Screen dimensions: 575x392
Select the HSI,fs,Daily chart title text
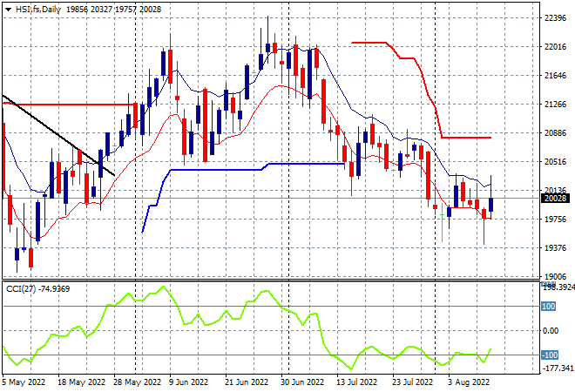tap(38, 10)
